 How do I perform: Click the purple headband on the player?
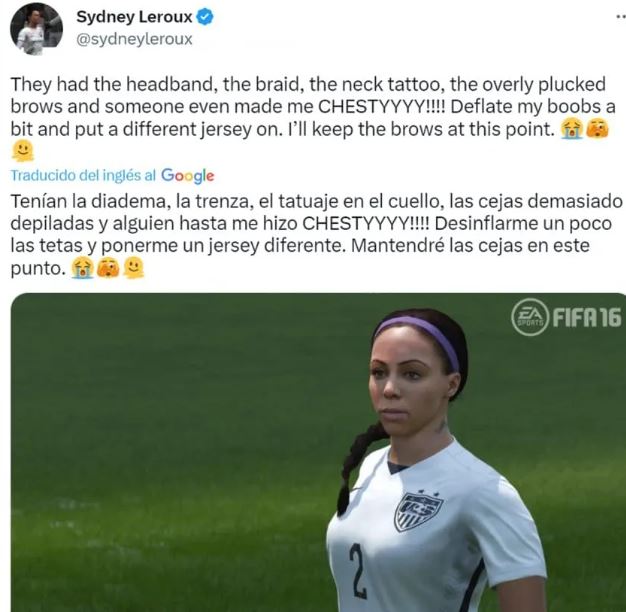click(x=418, y=339)
